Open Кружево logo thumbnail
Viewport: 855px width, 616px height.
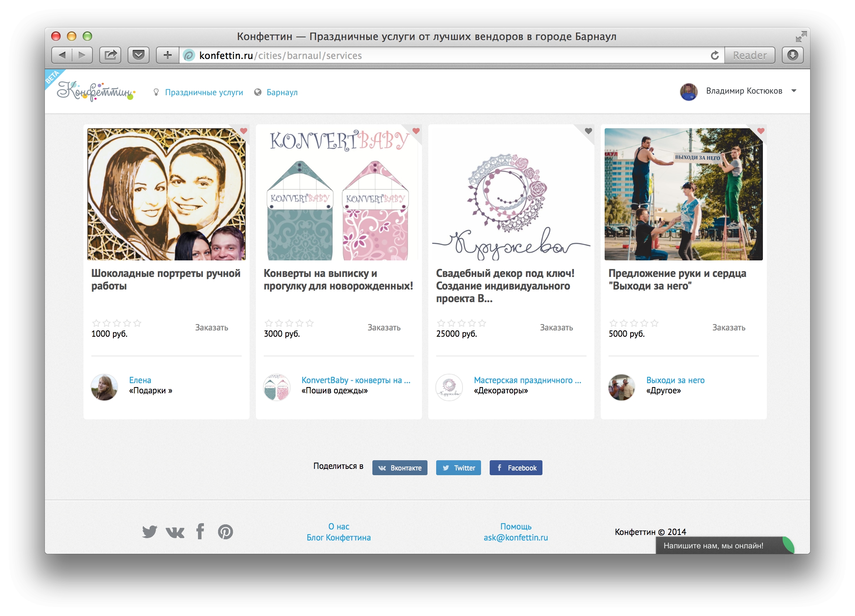click(511, 194)
